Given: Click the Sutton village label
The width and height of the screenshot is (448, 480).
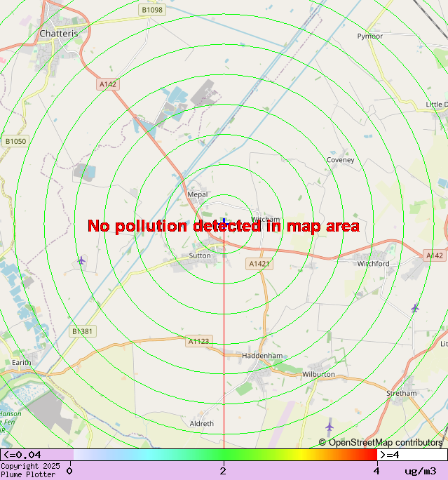Looking at the screenshot, I should point(200,255).
